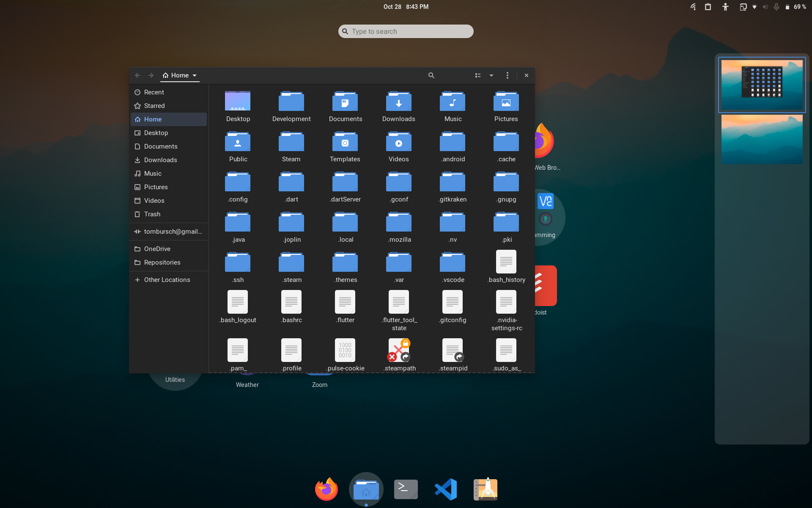Open Other Locations in sidebar
The height and width of the screenshot is (508, 812).
tap(169, 280)
